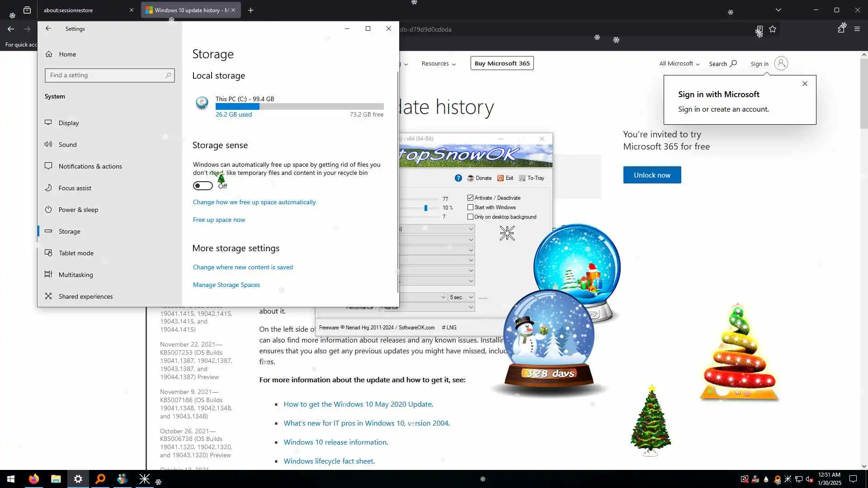The width and height of the screenshot is (868, 488).
Task: Check Only on desktop background option
Action: pos(470,217)
